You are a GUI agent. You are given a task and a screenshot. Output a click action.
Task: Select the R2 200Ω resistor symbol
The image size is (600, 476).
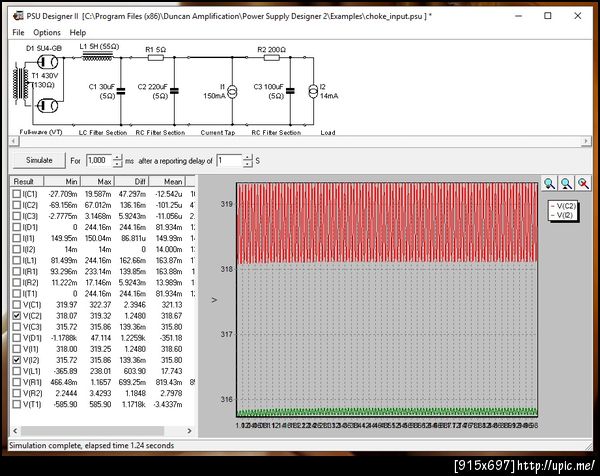(272, 58)
